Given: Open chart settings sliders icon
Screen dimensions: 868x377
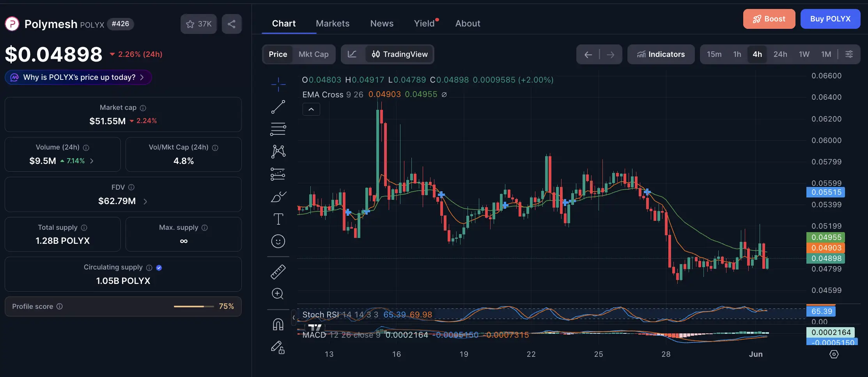Looking at the screenshot, I should [849, 54].
